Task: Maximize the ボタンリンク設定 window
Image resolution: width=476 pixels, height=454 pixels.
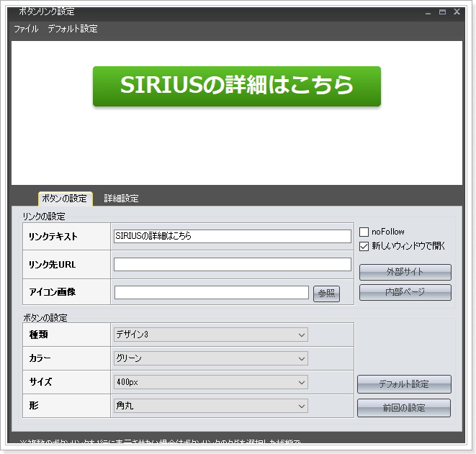Action: (x=443, y=12)
